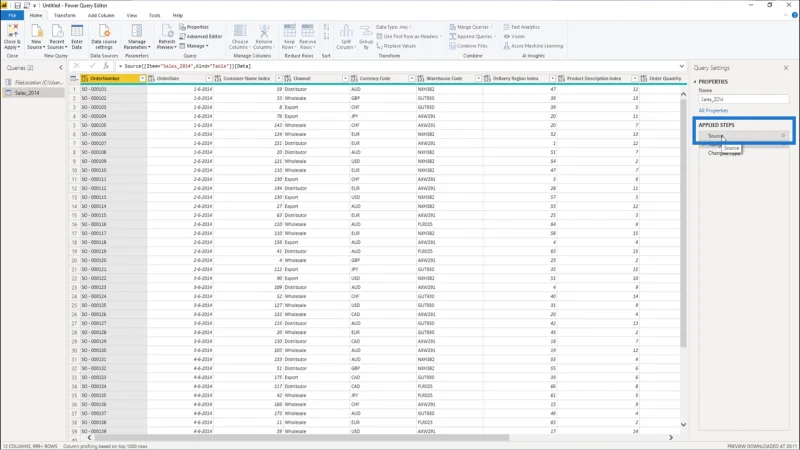Click Replace Values
The image size is (800, 450).
pos(396,46)
